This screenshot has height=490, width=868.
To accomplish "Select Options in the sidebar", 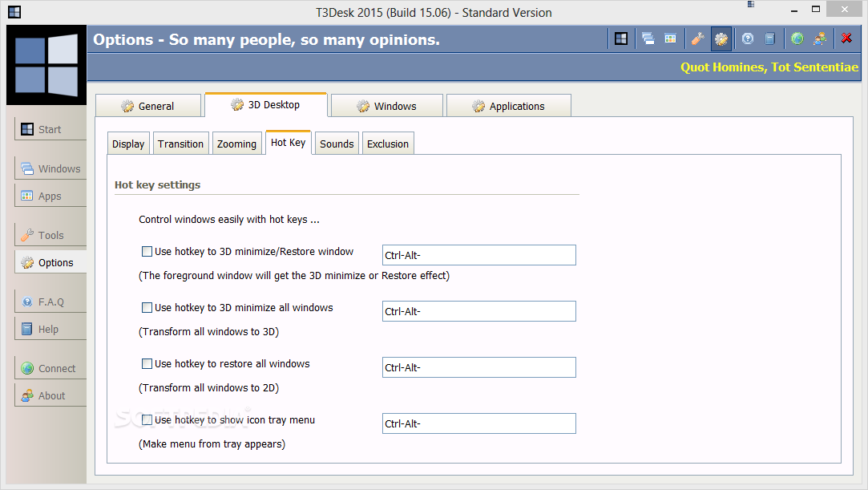I will [x=50, y=262].
